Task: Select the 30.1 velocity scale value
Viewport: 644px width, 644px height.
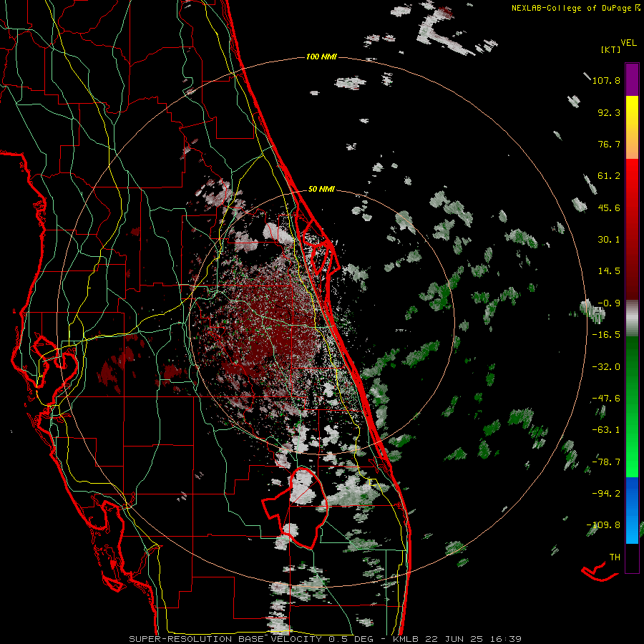Action: [x=609, y=240]
